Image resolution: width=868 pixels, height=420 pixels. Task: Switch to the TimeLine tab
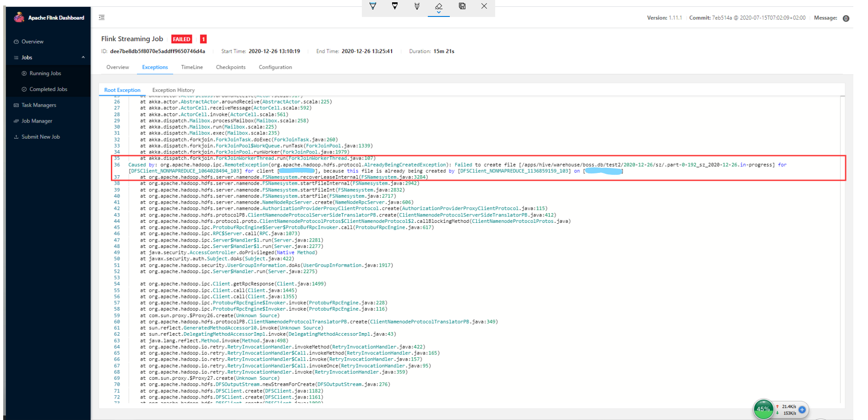click(192, 67)
